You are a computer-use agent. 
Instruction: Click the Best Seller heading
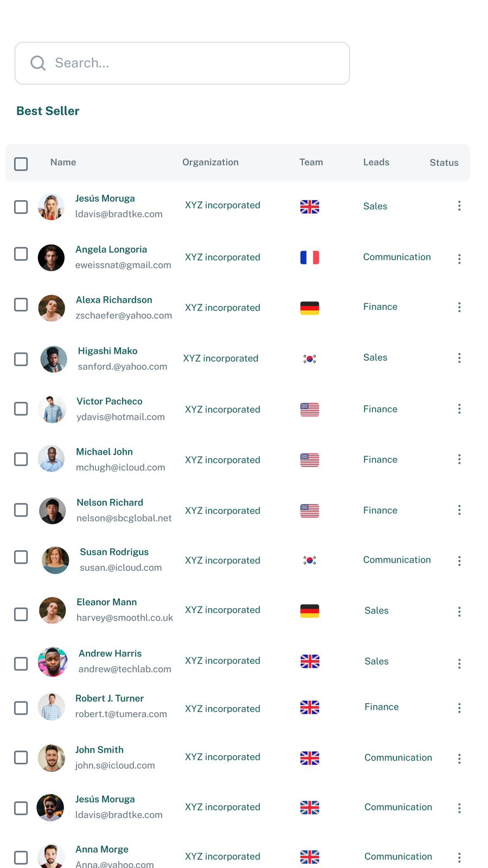coord(48,111)
